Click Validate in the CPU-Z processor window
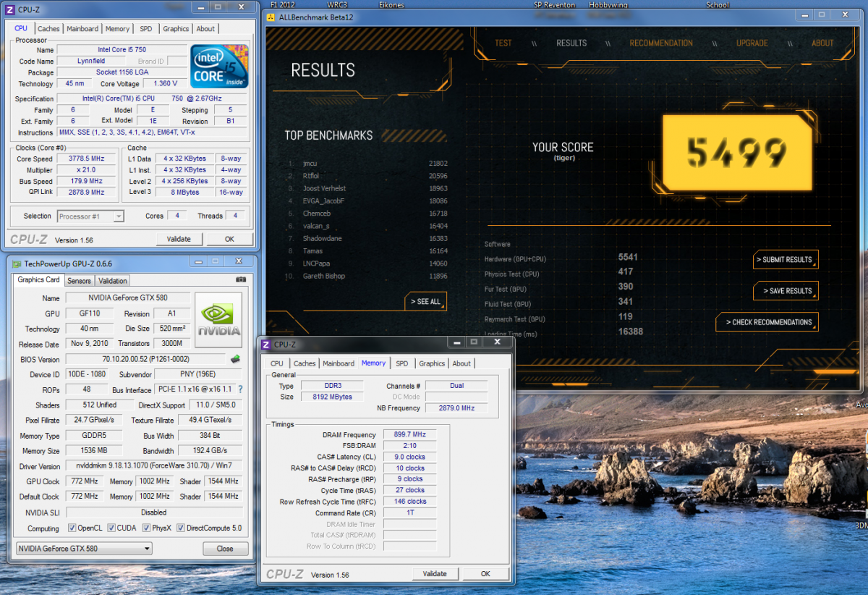 tap(179, 239)
